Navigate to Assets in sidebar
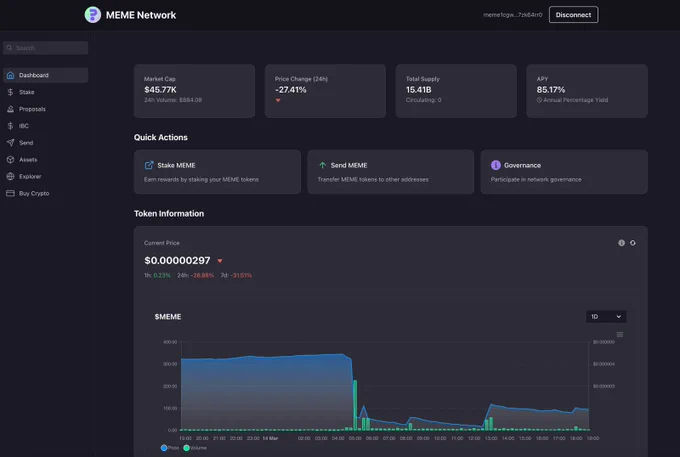Viewport: 680px width, 457px height. tap(46, 160)
